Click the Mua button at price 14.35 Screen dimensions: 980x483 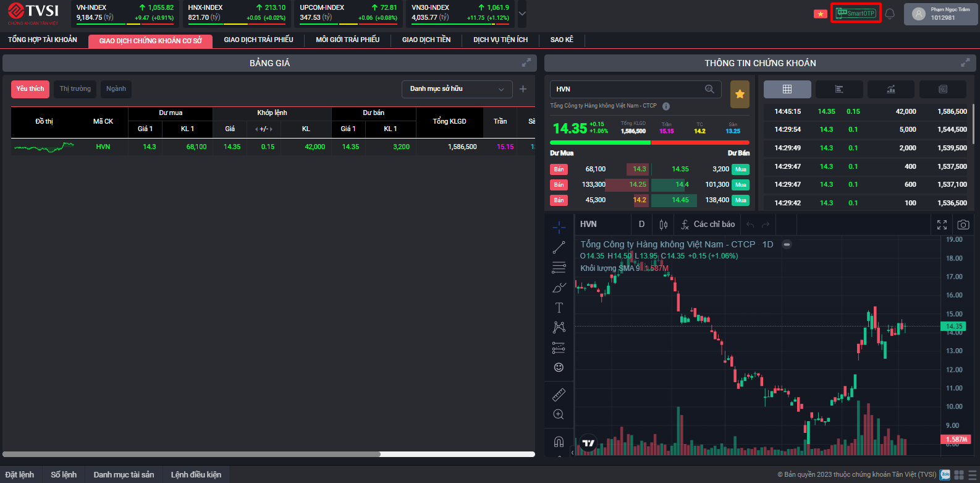click(x=740, y=169)
